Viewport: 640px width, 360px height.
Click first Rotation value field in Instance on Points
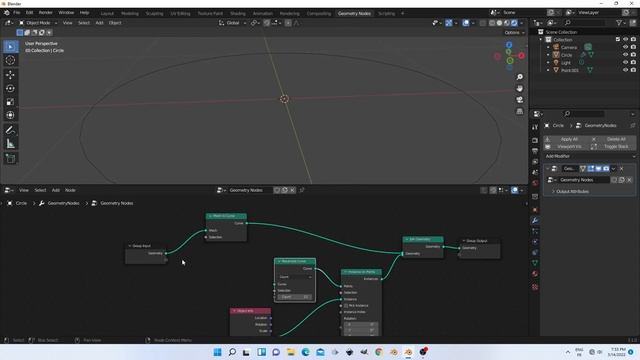pos(360,324)
